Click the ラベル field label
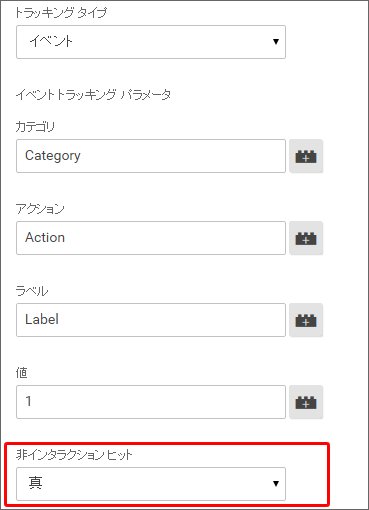 32,291
